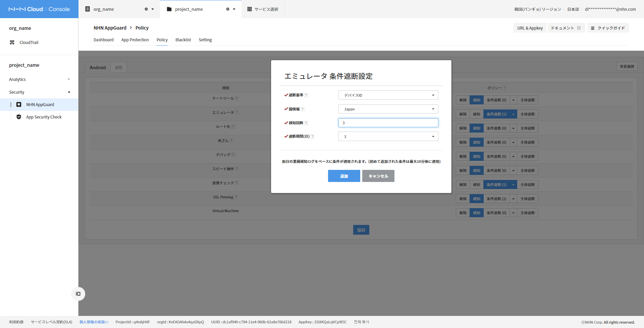Screen dimensions: 644x328
Task: Click the org_name building icon
Action: pos(88,9)
